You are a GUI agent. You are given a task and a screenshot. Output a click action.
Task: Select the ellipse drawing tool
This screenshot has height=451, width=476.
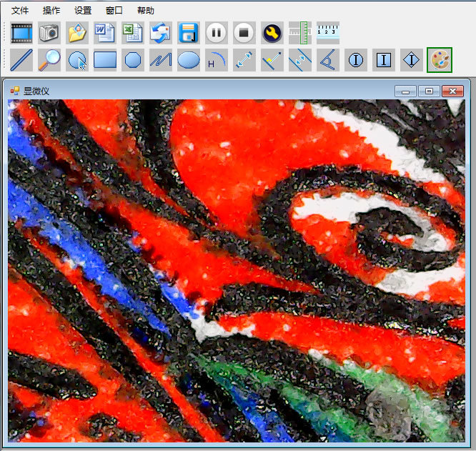click(x=189, y=60)
